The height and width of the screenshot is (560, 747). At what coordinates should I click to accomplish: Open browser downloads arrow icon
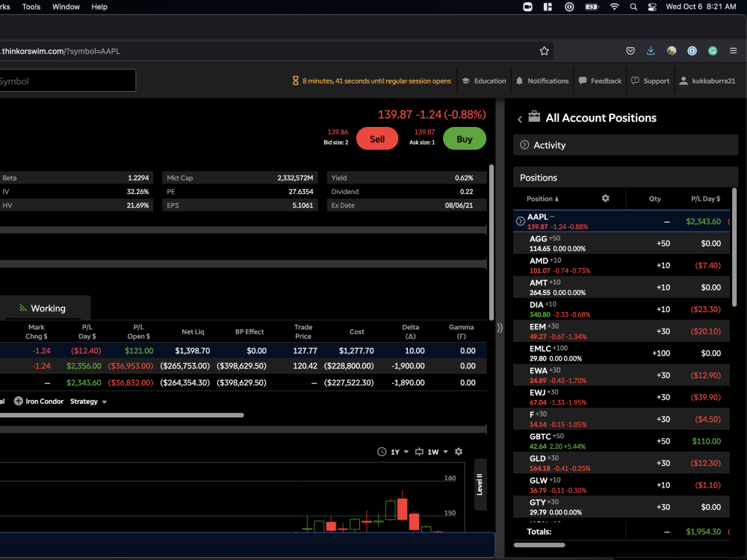coord(651,51)
